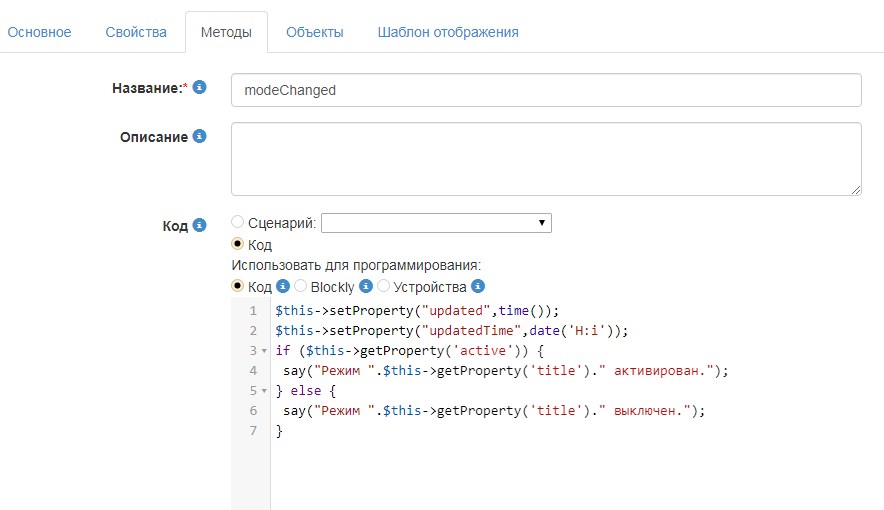Click the else line in code
The height and width of the screenshot is (510, 884).
click(x=306, y=391)
